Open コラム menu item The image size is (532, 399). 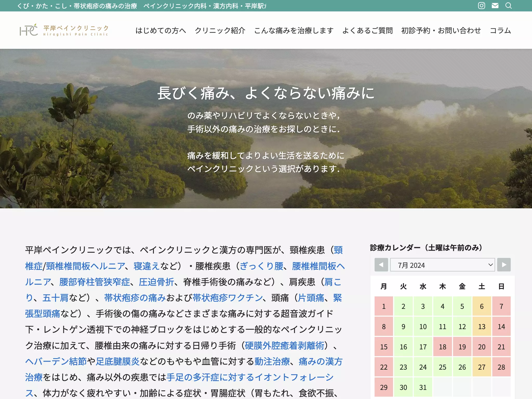(500, 30)
